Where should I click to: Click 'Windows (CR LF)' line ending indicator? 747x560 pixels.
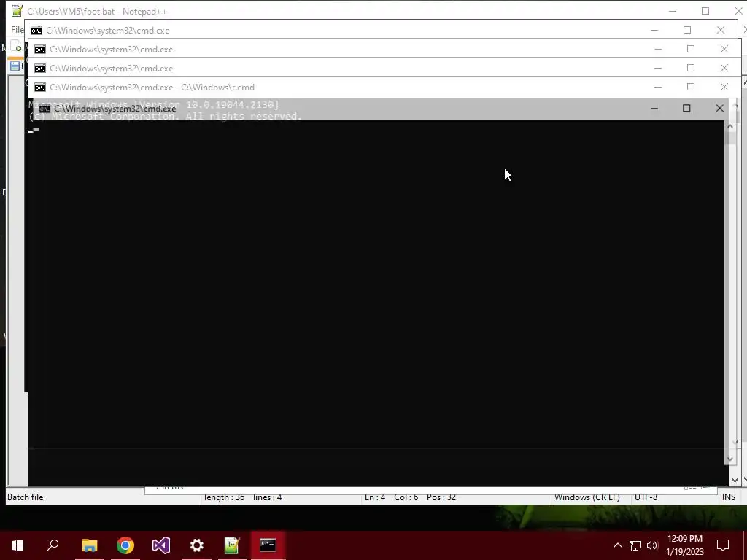(x=587, y=497)
